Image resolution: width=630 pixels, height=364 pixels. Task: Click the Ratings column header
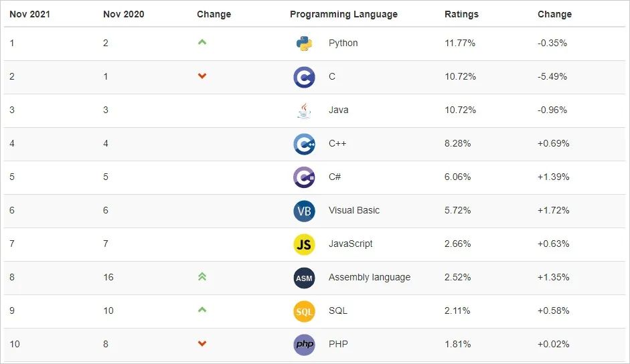click(461, 14)
